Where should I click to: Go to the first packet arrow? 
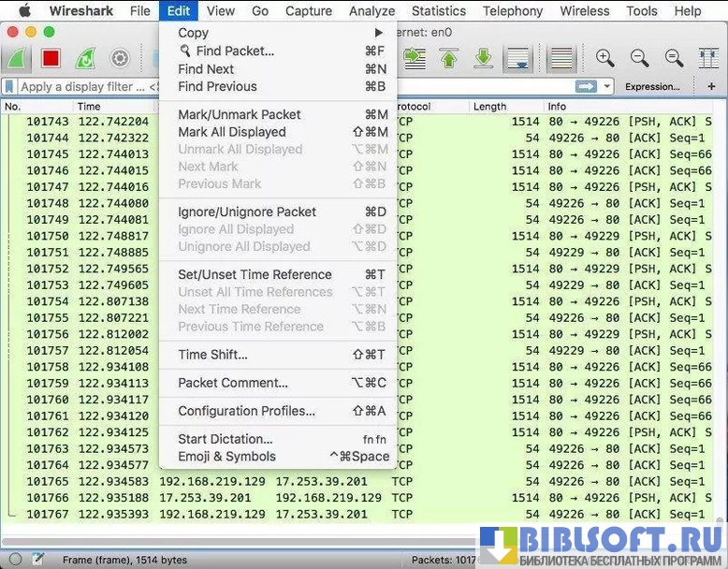449,58
